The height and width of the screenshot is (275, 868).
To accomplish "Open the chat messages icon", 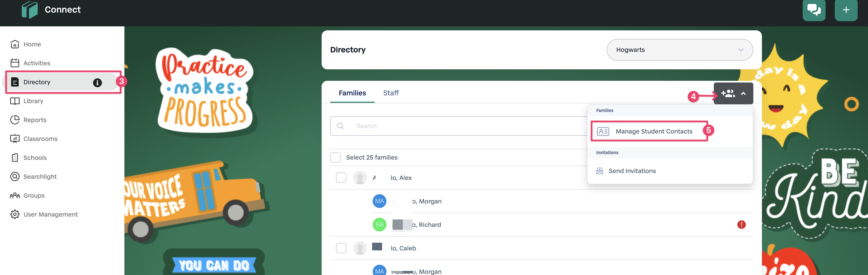I will coord(814,10).
